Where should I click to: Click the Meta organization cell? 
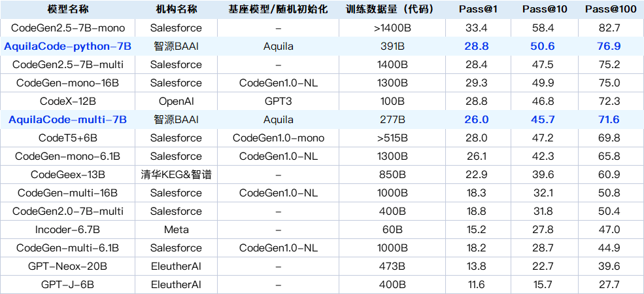coord(176,230)
